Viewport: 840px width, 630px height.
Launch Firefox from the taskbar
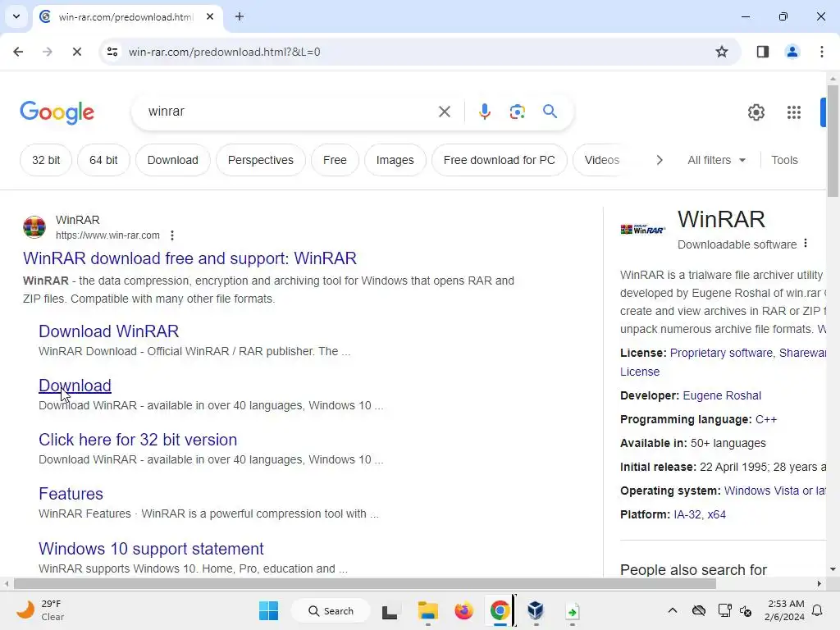pyautogui.click(x=463, y=610)
